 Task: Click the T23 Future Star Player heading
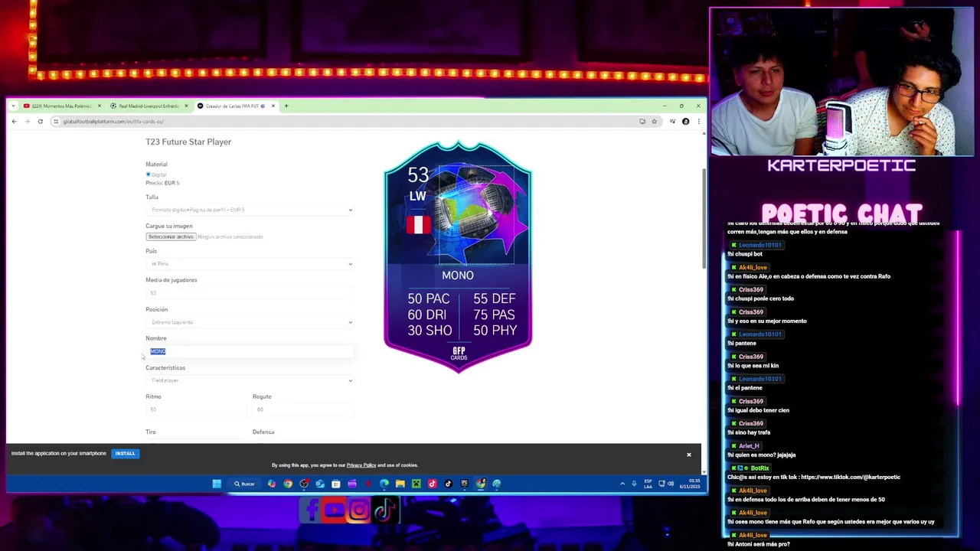pos(188,142)
